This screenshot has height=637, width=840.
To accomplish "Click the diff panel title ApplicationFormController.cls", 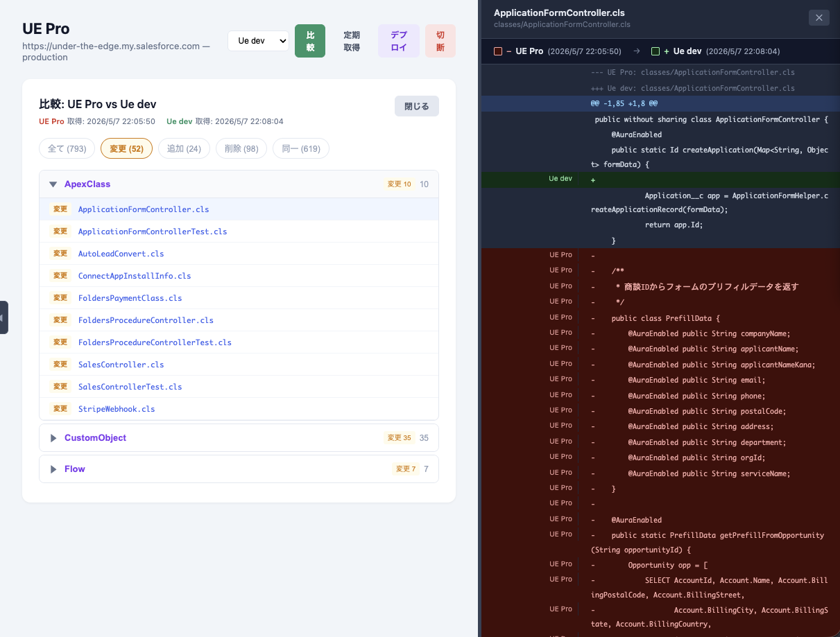I will click(559, 13).
